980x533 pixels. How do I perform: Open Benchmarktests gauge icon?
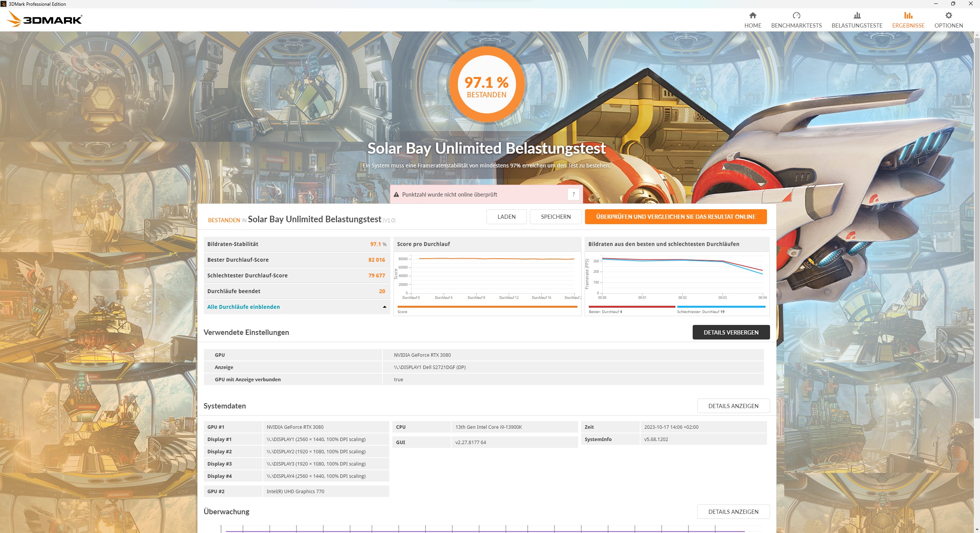(x=796, y=16)
